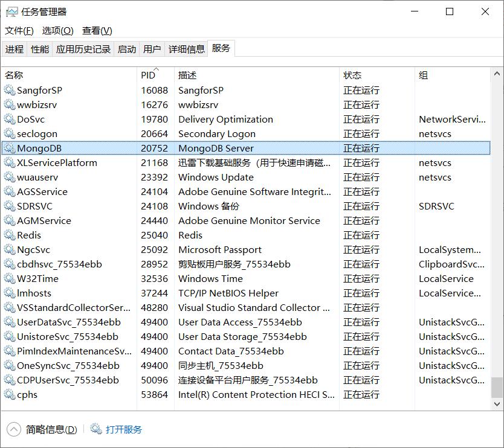
Task: Click the gear icon beside DoSvc
Action: coord(10,119)
